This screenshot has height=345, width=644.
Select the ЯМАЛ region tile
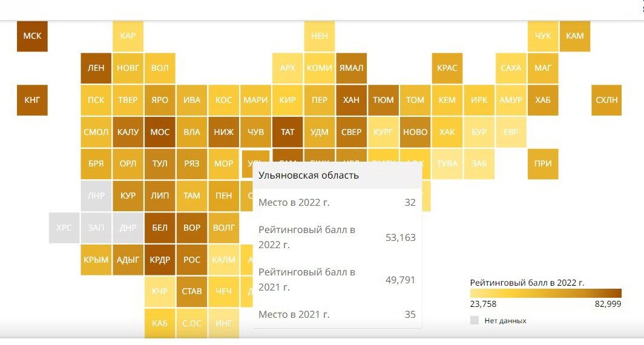[x=351, y=68]
